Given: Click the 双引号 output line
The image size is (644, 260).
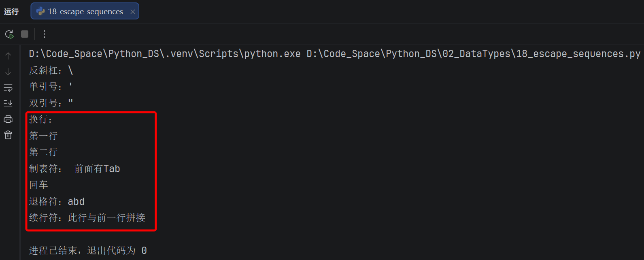Looking at the screenshot, I should (51, 103).
